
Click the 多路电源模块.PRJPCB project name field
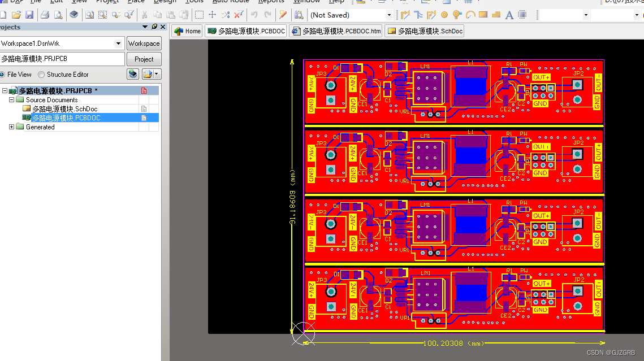pos(62,59)
